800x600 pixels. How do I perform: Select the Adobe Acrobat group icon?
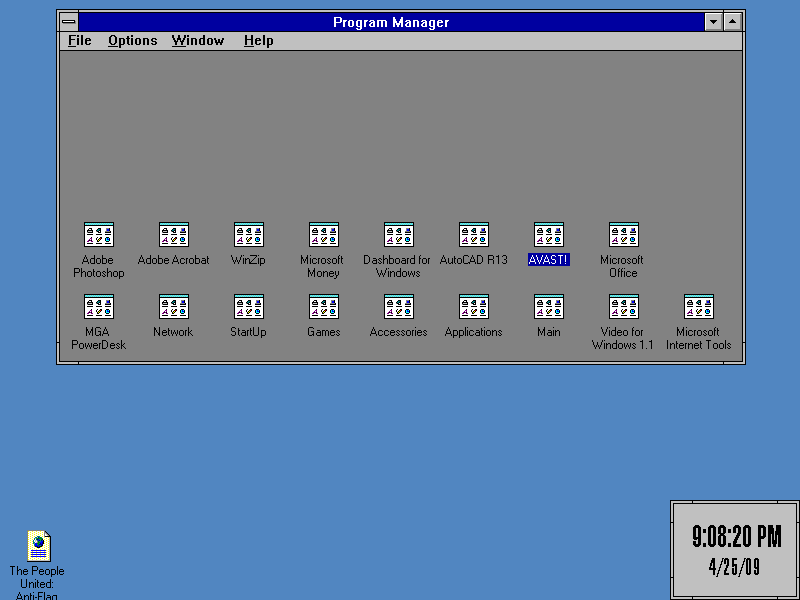tap(174, 235)
